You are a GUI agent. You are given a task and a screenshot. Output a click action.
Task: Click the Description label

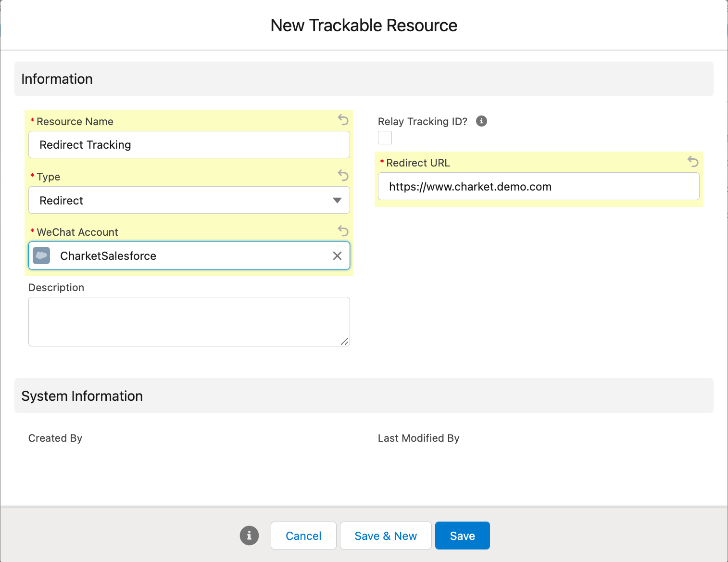point(56,288)
